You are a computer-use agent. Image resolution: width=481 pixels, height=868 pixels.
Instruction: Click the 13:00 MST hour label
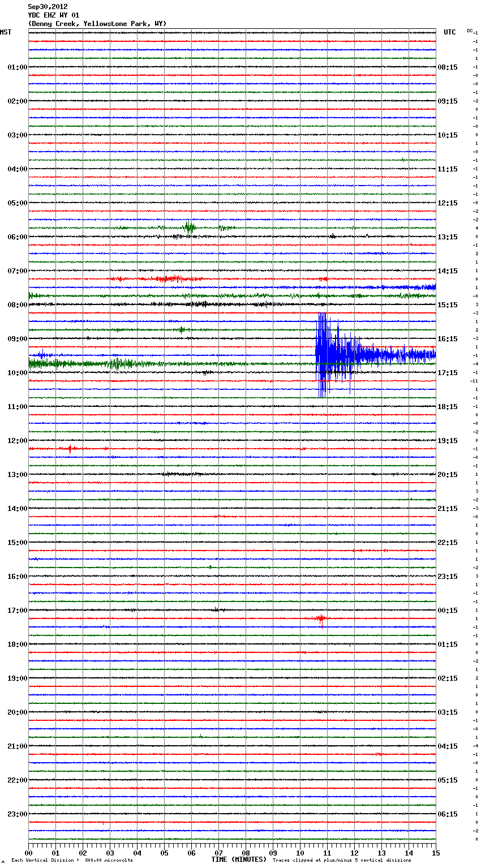[18, 475]
